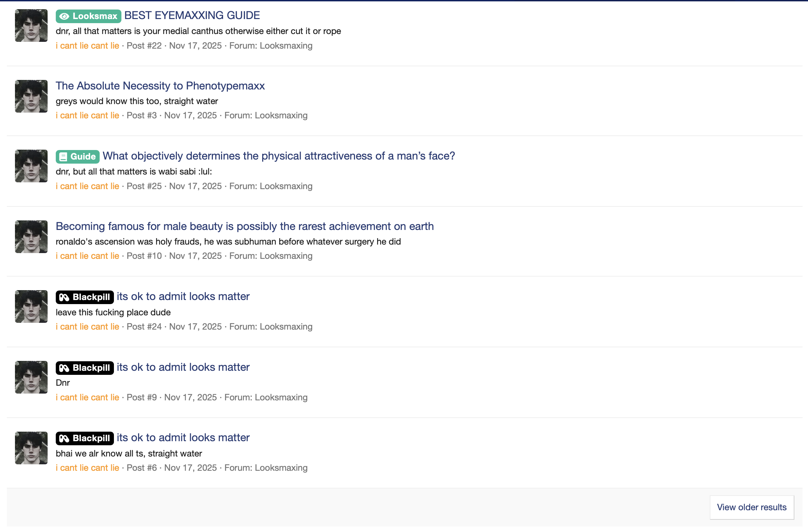The width and height of the screenshot is (808, 532).
Task: Open Becoming famous for male beauty thread
Action: pos(245,226)
